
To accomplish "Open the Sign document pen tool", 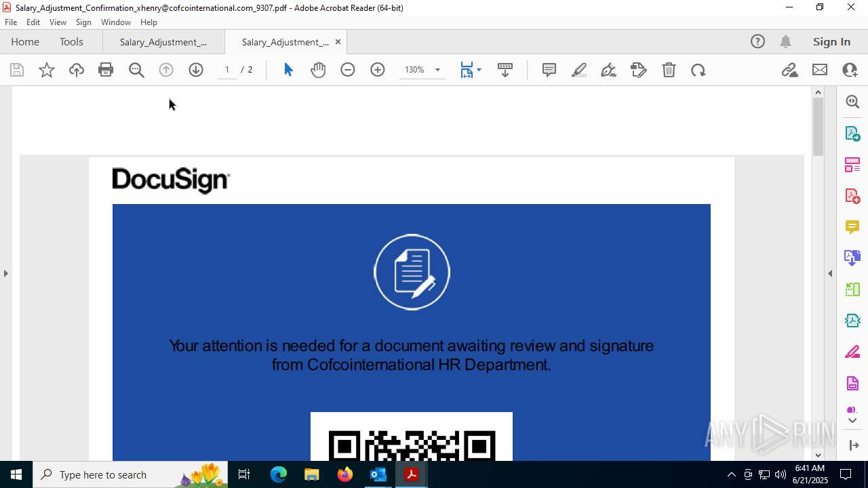I will point(609,70).
